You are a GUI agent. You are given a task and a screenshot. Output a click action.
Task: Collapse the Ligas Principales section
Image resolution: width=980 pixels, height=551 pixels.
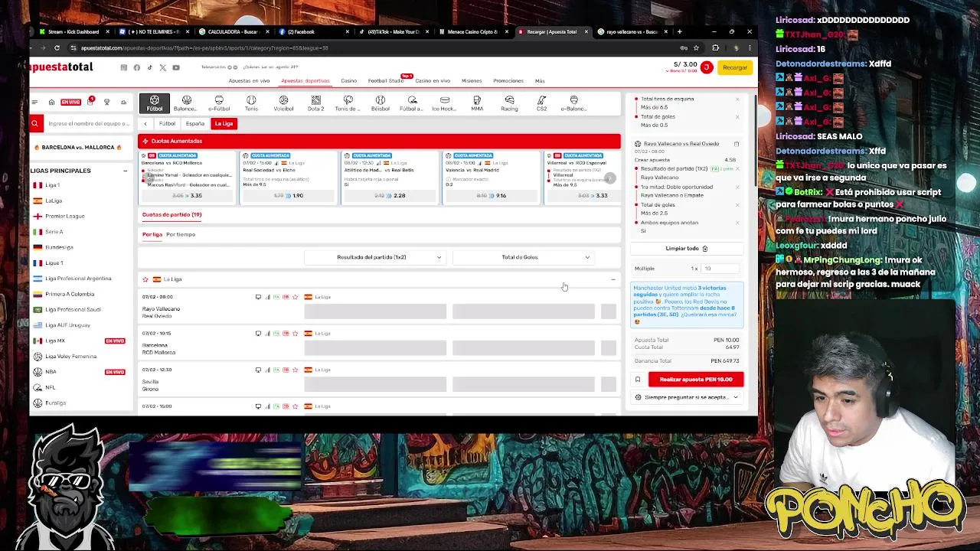pos(125,171)
